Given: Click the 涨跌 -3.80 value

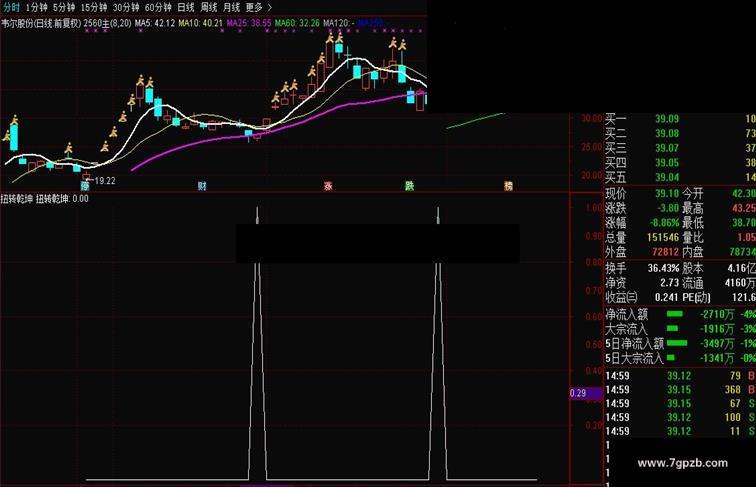Looking at the screenshot, I should pos(668,208).
